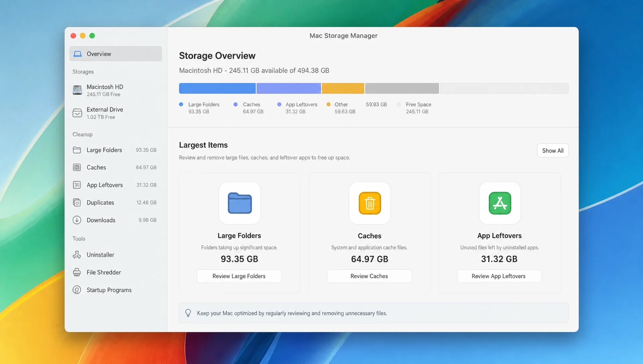643x364 pixels.
Task: Click the Large Folders sidebar folder icon
Action: click(x=77, y=150)
